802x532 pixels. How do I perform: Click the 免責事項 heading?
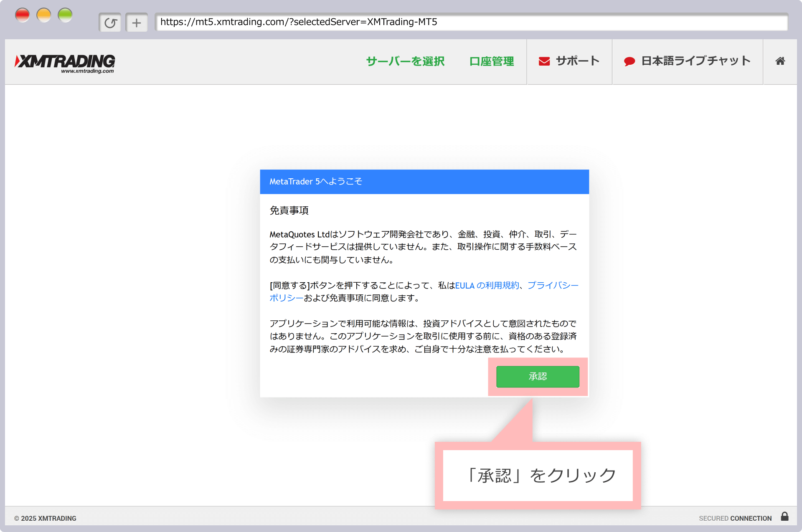point(289,210)
